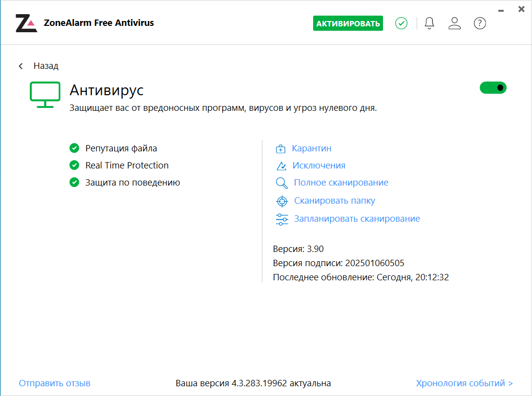This screenshot has width=532, height=396.
Task: Click the Версия подписи: 202501060505 text
Action: tap(339, 263)
